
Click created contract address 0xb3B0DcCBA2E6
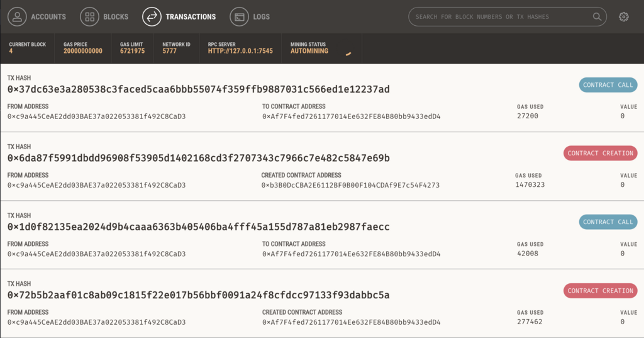pyautogui.click(x=350, y=185)
